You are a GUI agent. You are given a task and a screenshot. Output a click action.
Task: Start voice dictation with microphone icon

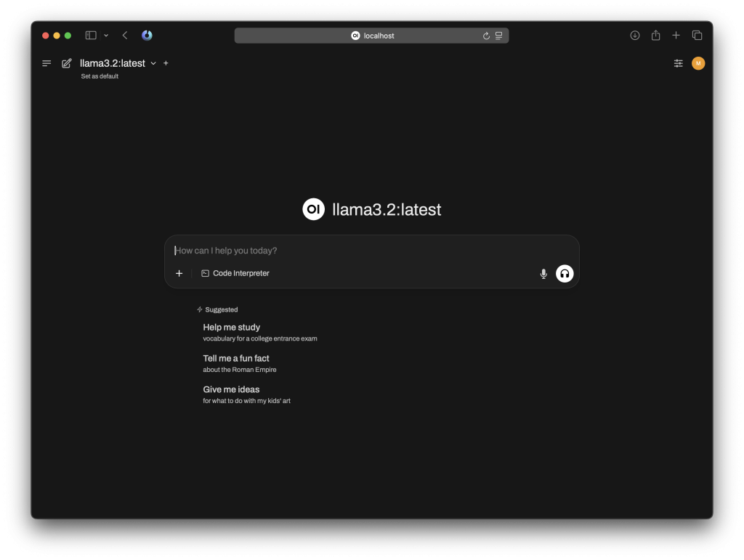tap(543, 274)
